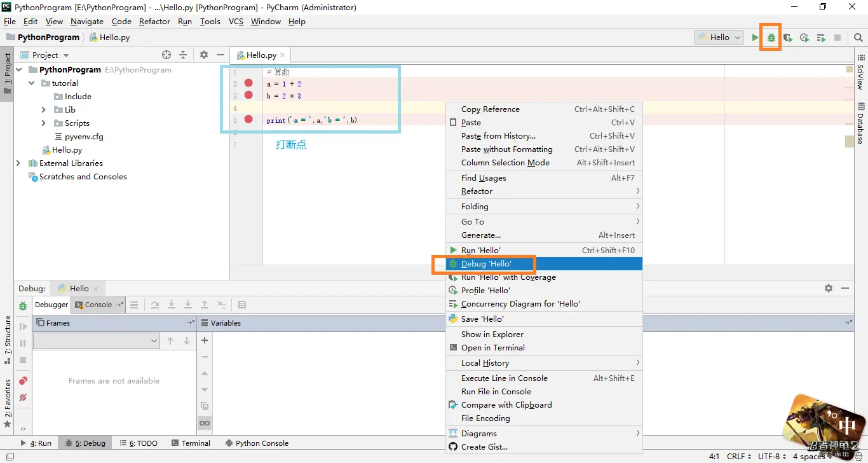
Task: Collapse the PythonProgram root folder
Action: 18,69
